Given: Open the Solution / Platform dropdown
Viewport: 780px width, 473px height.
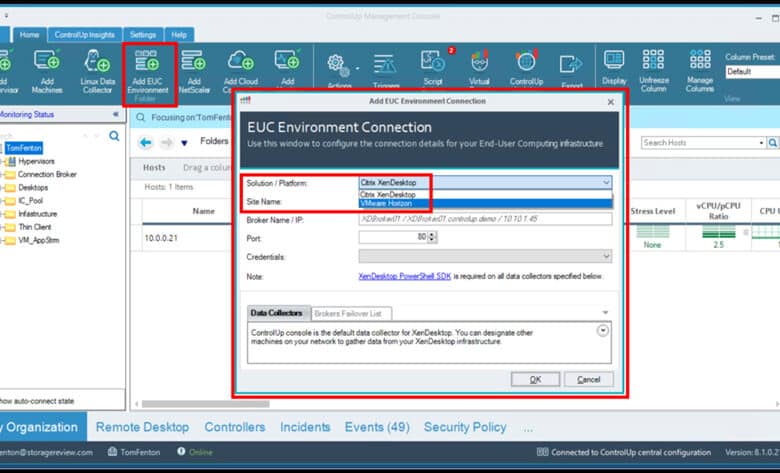Looking at the screenshot, I should click(485, 183).
